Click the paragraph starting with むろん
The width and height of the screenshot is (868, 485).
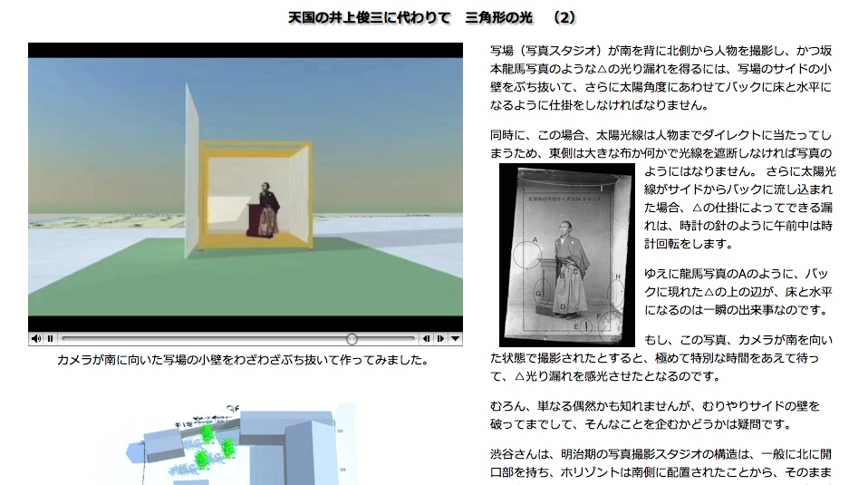[661, 414]
